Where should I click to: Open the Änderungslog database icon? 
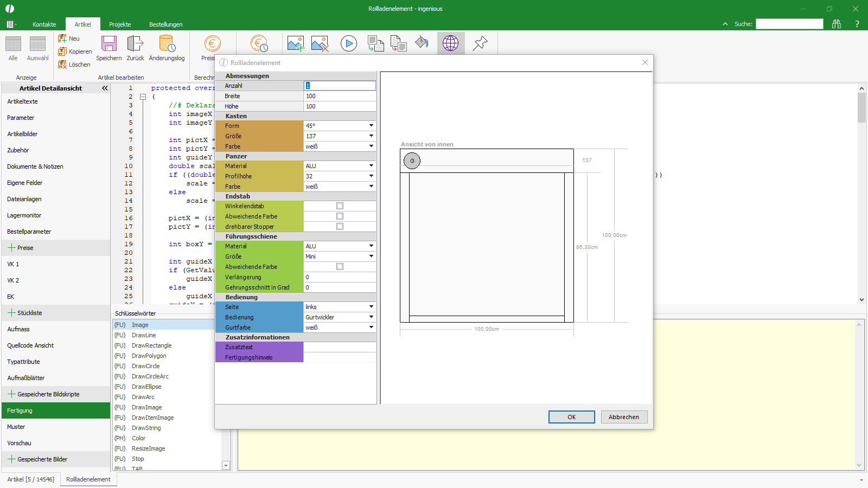[x=167, y=44]
